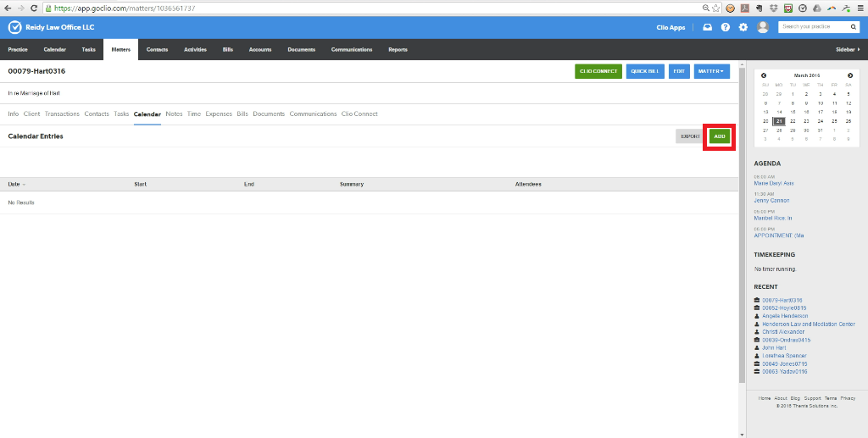Viewport: 868px width, 438px height.
Task: Click the search magnifier icon
Action: [x=854, y=26]
